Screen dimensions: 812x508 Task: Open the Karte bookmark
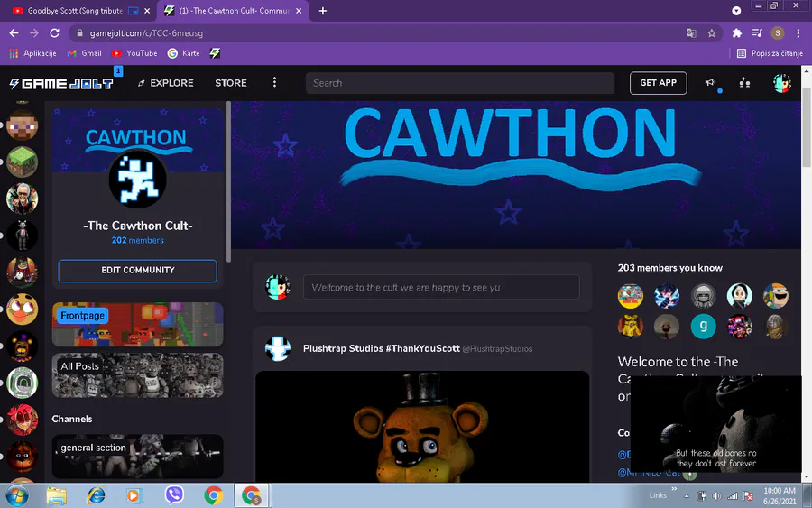[x=184, y=53]
